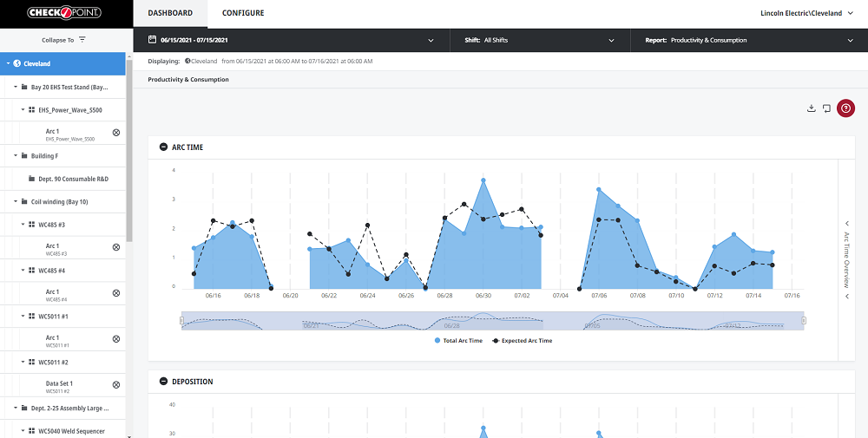Click the CheckPoint logo
868x438 pixels.
pyautogui.click(x=64, y=13)
